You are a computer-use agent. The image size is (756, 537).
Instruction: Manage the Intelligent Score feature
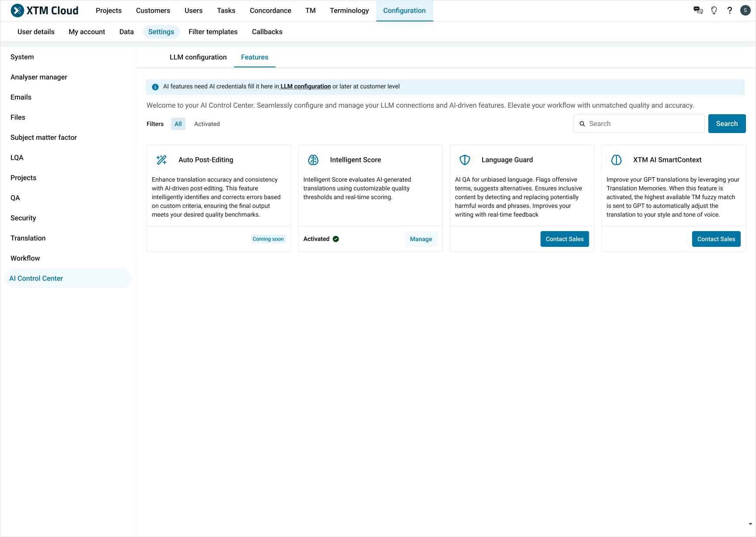[420, 239]
